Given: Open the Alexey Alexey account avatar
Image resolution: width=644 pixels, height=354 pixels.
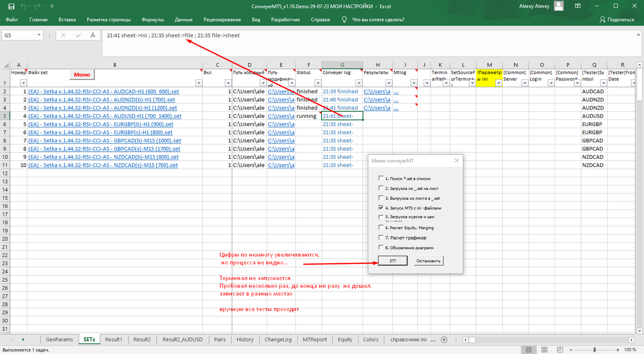Looking at the screenshot, I should click(x=559, y=6).
